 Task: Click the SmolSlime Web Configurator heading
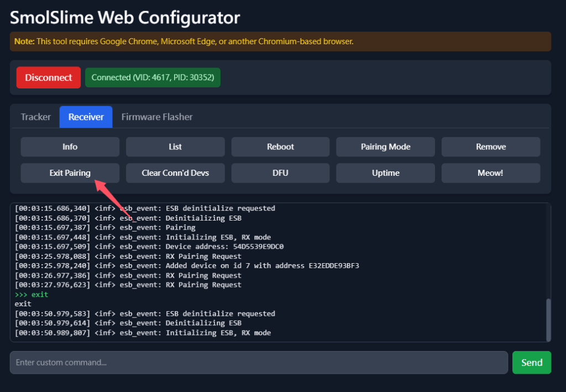[125, 17]
